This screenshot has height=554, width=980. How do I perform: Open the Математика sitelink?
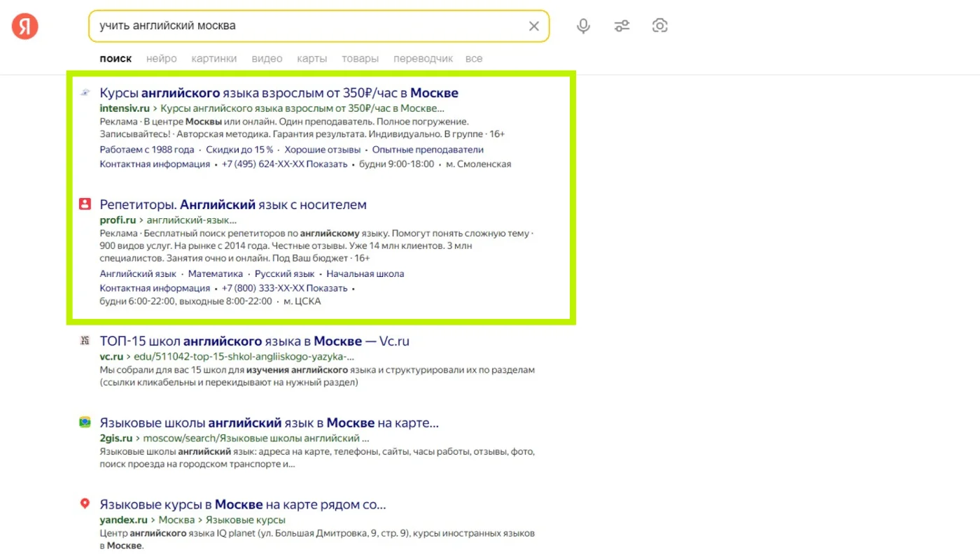(216, 274)
